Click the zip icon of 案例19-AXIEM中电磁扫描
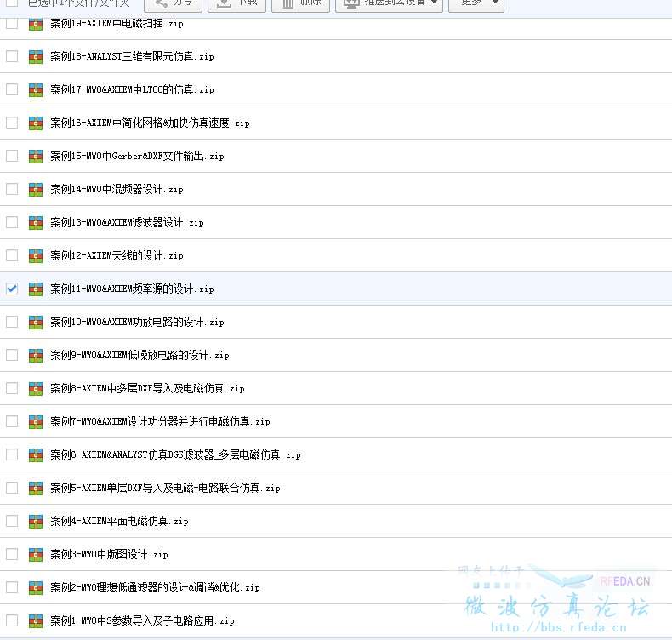This screenshot has height=640, width=672. [x=36, y=24]
